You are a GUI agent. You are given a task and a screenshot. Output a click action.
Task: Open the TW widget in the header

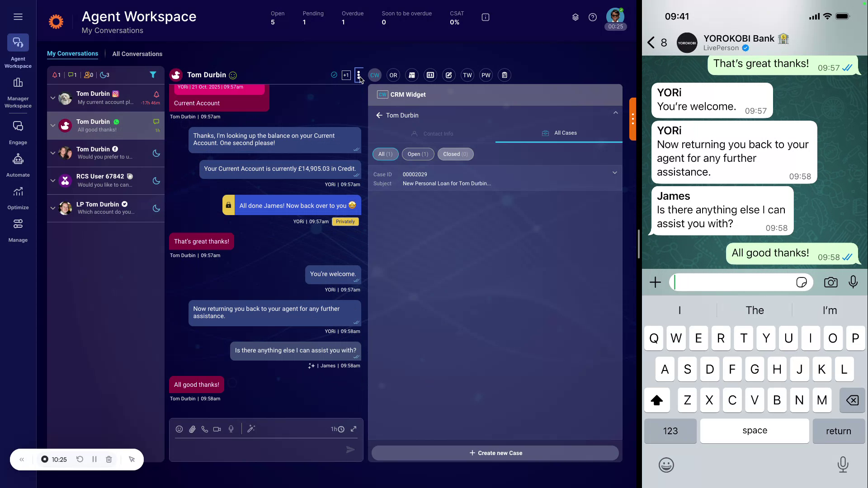pos(467,75)
